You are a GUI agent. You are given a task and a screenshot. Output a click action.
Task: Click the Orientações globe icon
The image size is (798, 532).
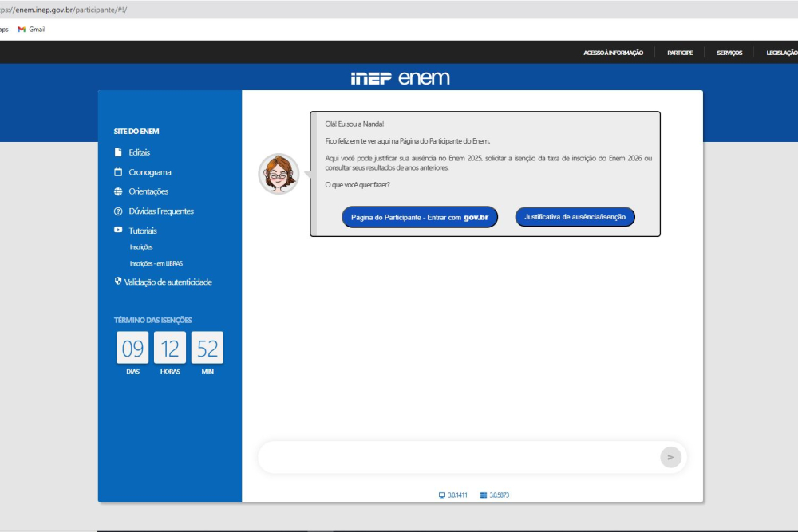[x=118, y=191]
